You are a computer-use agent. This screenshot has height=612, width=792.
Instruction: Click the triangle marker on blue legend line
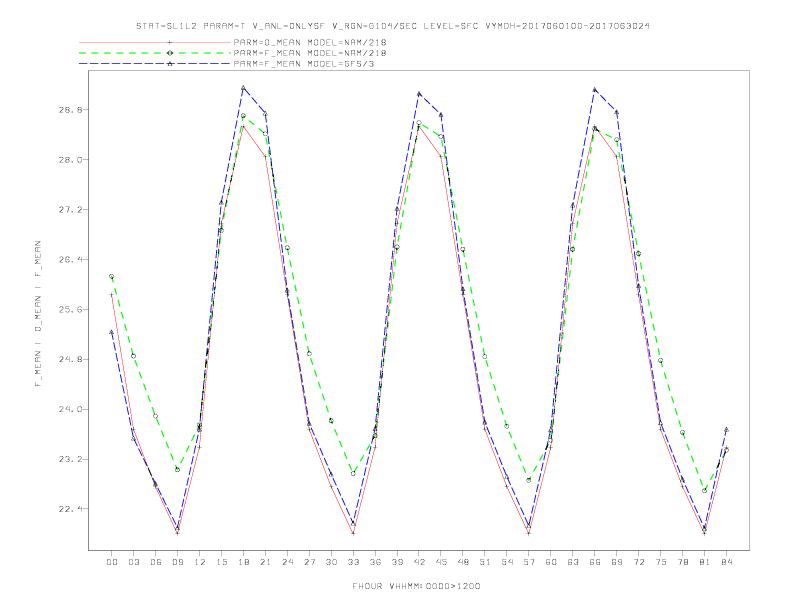170,64
